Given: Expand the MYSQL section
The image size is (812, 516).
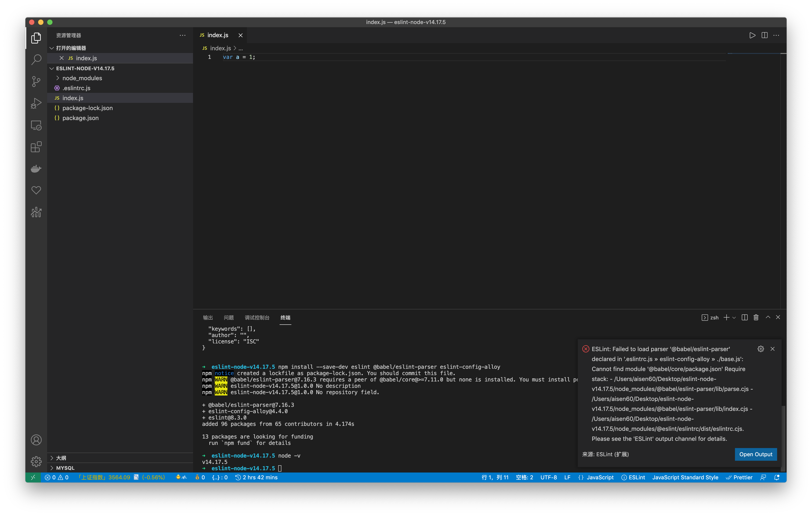Looking at the screenshot, I should click(65, 468).
